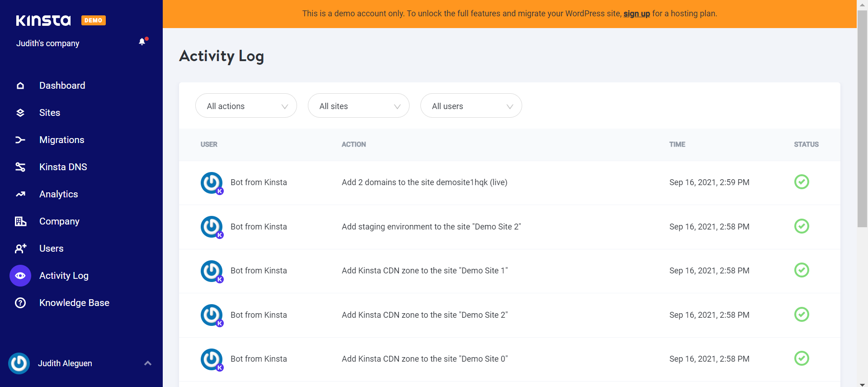The image size is (868, 387).
Task: Select Kinsta DNS menu item
Action: pyautogui.click(x=63, y=167)
